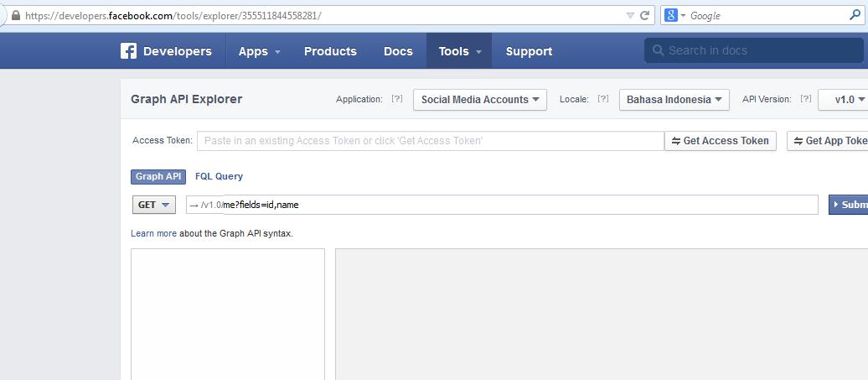Click the Developers home link

[177, 51]
